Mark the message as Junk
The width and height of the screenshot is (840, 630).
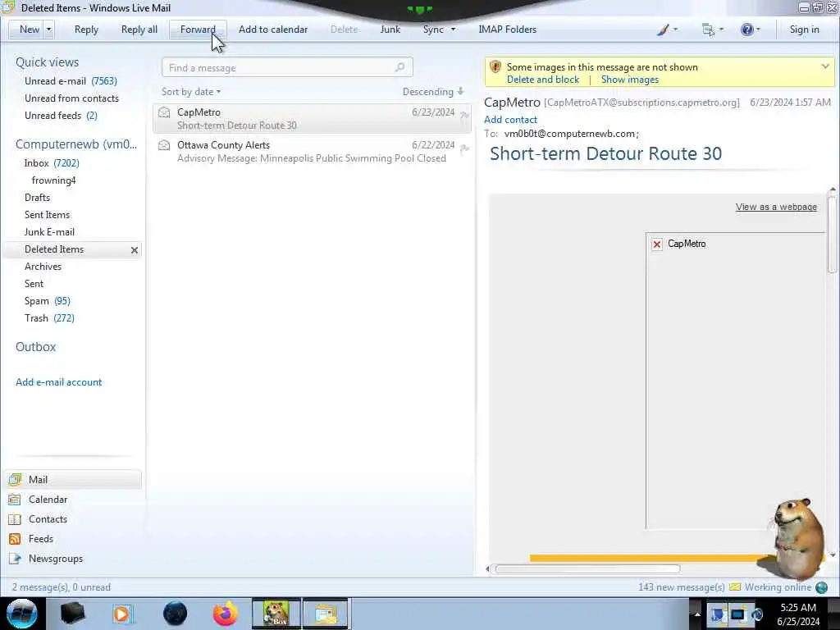click(x=390, y=30)
